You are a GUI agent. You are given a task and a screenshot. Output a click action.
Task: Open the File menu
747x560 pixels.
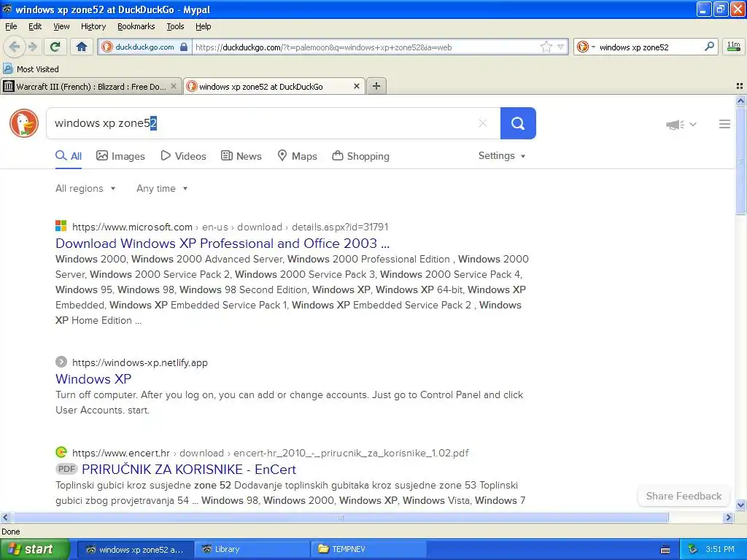point(11,26)
